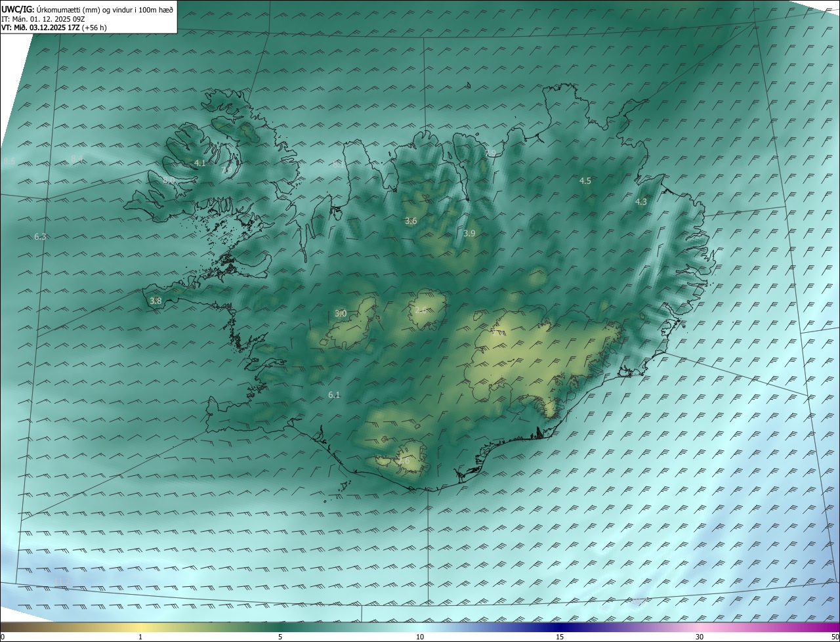Click the 3.9 value label on the map
Image resolution: width=840 pixels, height=642 pixels.
click(x=469, y=233)
